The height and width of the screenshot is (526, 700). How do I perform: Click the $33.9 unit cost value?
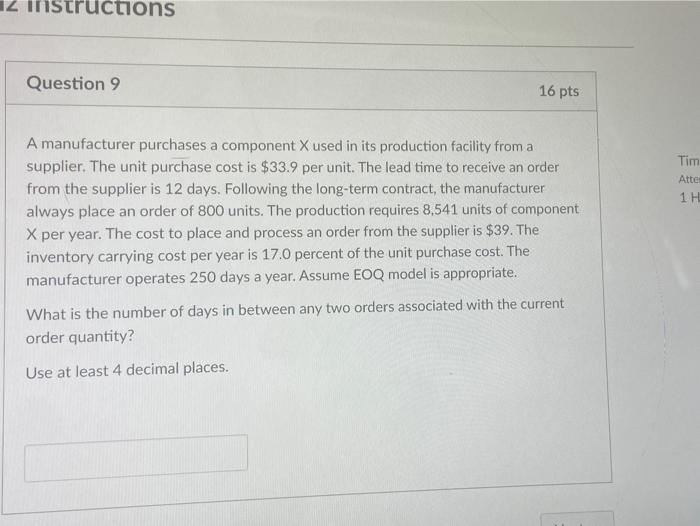pyautogui.click(x=279, y=167)
